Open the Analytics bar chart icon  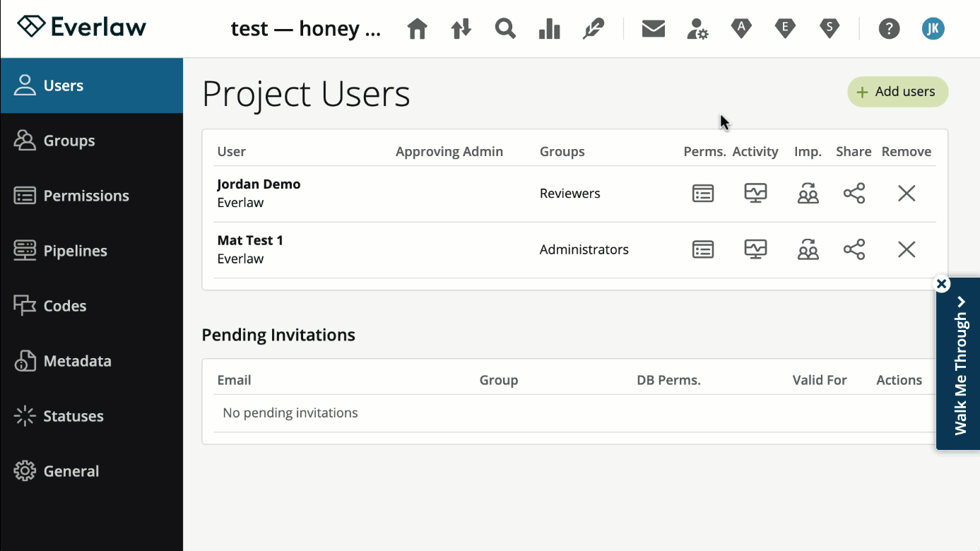tap(550, 28)
